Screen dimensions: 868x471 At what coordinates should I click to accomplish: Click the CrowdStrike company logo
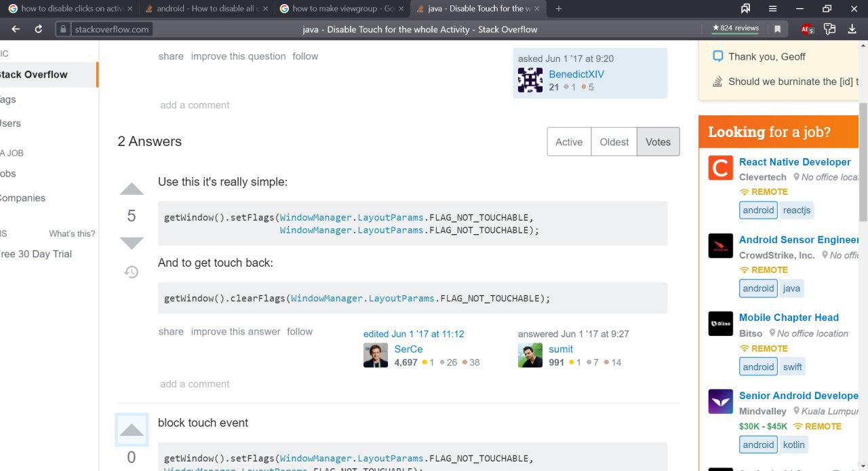721,246
